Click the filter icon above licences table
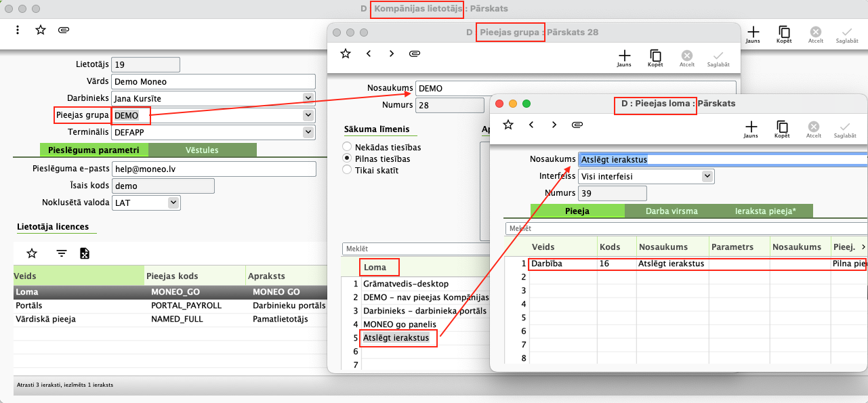Image resolution: width=868 pixels, height=403 pixels. coord(62,253)
